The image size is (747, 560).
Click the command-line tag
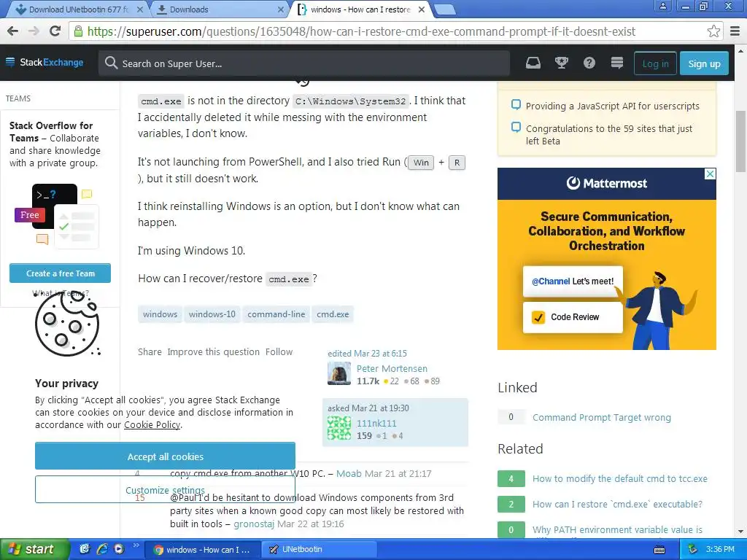[276, 314]
